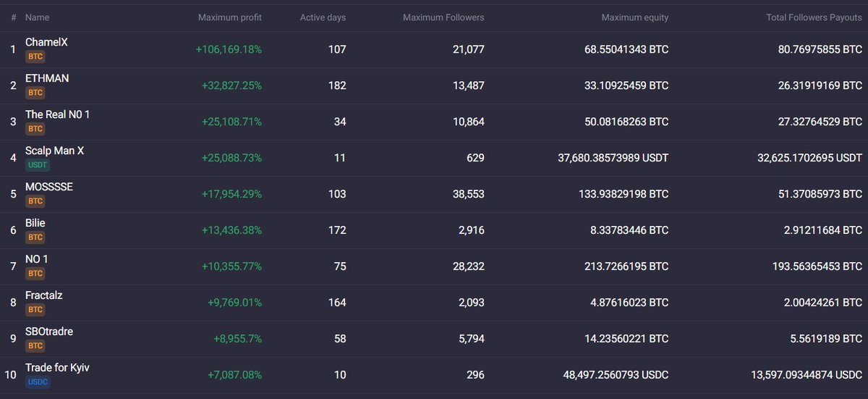
Task: Click BTC badge under Bilie
Action: (x=35, y=238)
